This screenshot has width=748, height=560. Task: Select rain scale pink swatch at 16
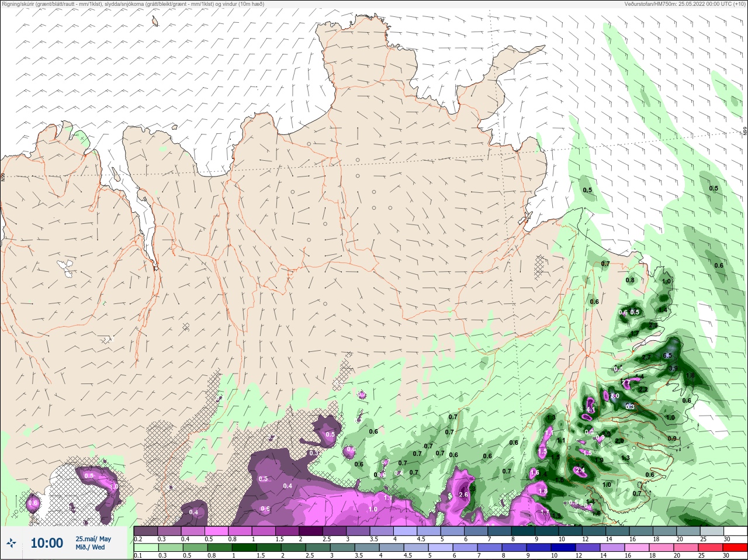click(x=637, y=547)
